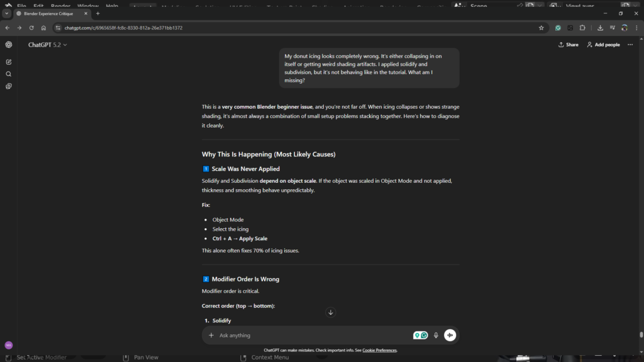644x362 pixels.
Task: Open Blender's Render menu
Action: 60,5
